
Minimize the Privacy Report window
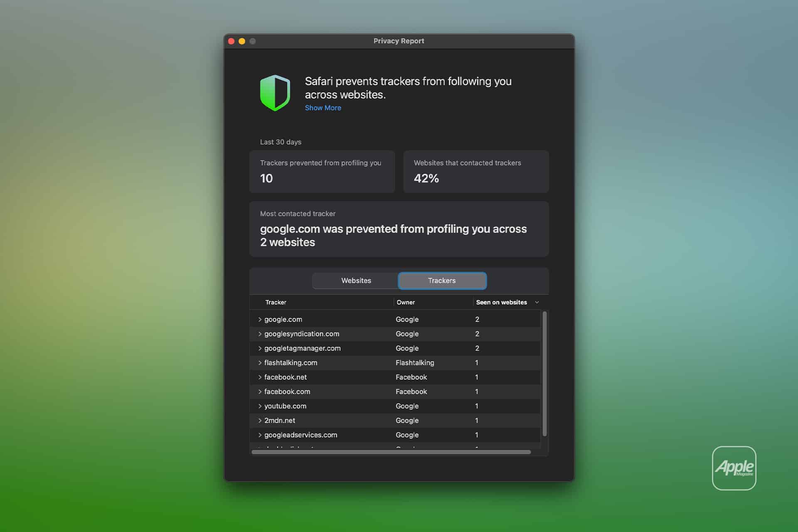tap(242, 41)
